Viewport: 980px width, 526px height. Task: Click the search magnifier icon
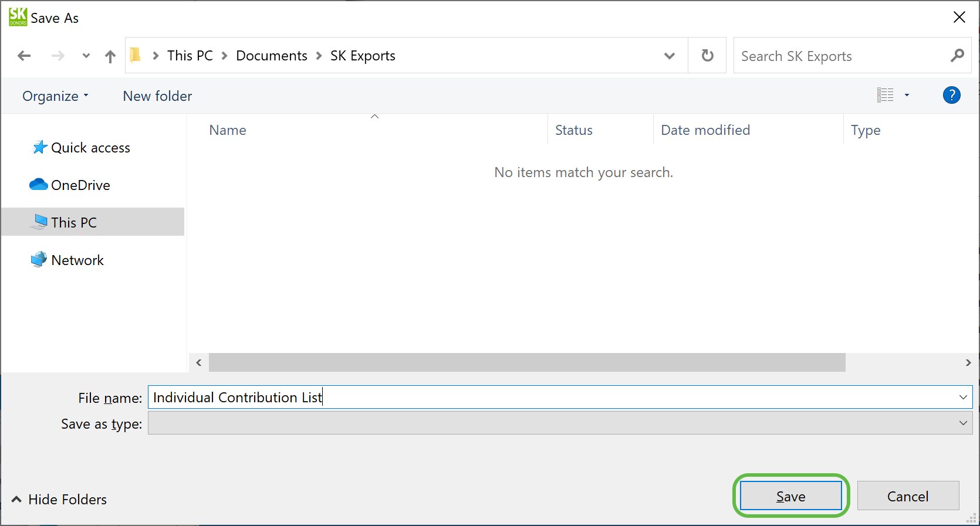(x=957, y=56)
